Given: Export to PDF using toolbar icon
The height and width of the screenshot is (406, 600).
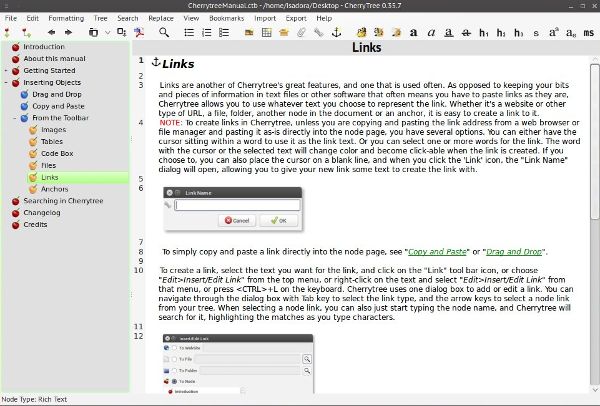Looking at the screenshot, I should coord(139,33).
